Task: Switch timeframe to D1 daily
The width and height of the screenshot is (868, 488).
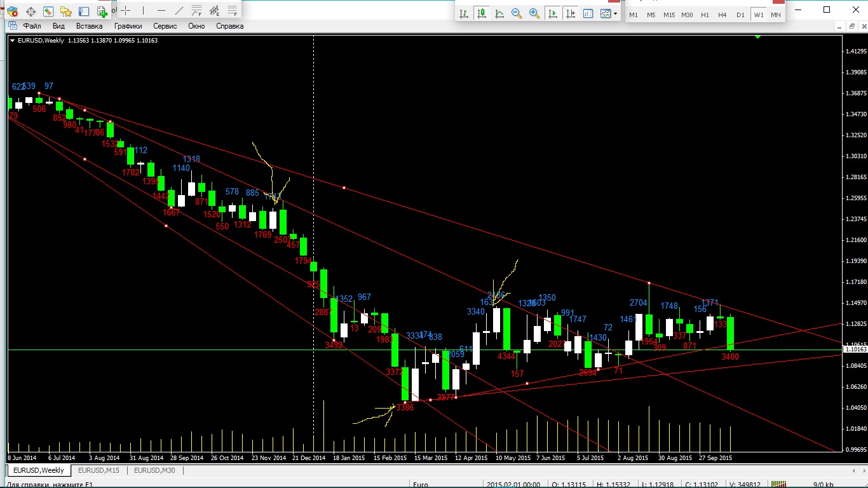Action: click(x=740, y=15)
